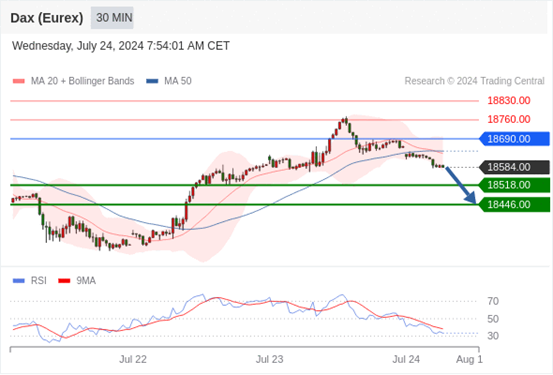The height and width of the screenshot is (375, 553).
Task: Click the Aug 1 date axis label
Action: click(x=469, y=359)
